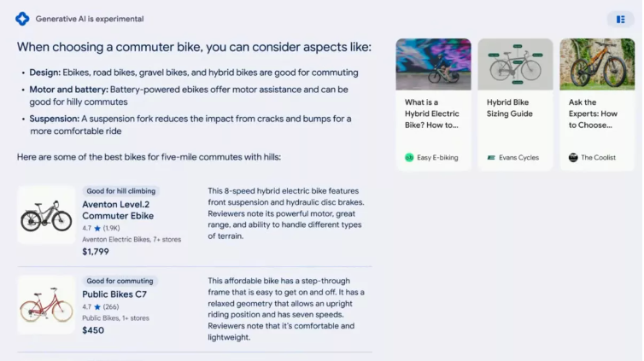This screenshot has width=644, height=361.
Task: Click the Evans Cycles source icon
Action: (x=491, y=158)
